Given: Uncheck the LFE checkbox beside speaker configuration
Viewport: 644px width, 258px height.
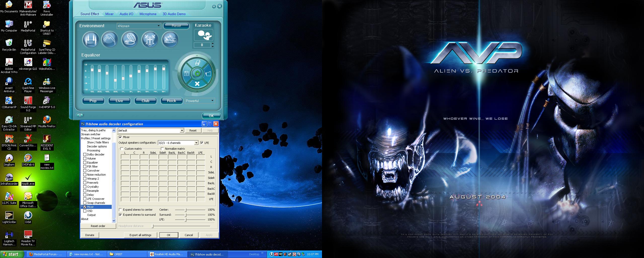Looking at the screenshot, I should [x=202, y=143].
